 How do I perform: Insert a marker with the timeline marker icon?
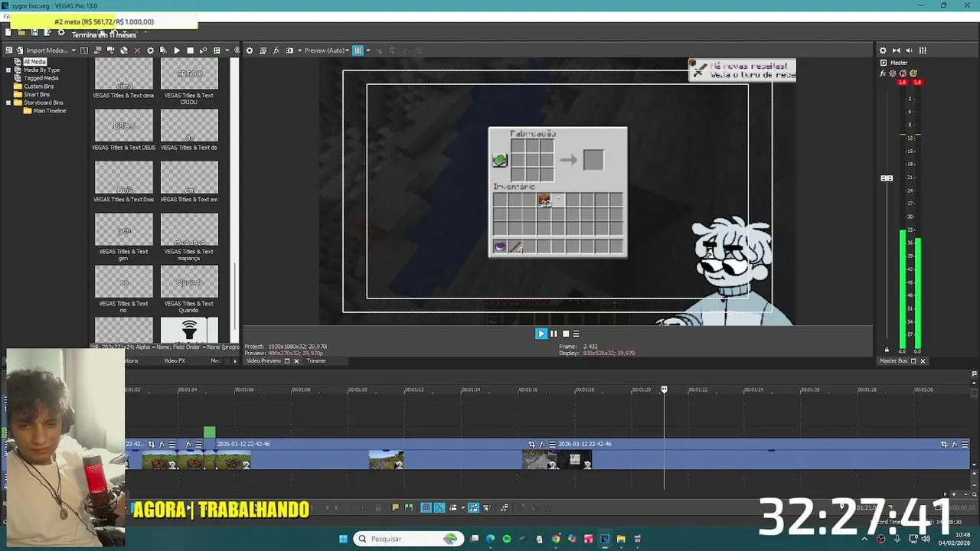coord(395,507)
